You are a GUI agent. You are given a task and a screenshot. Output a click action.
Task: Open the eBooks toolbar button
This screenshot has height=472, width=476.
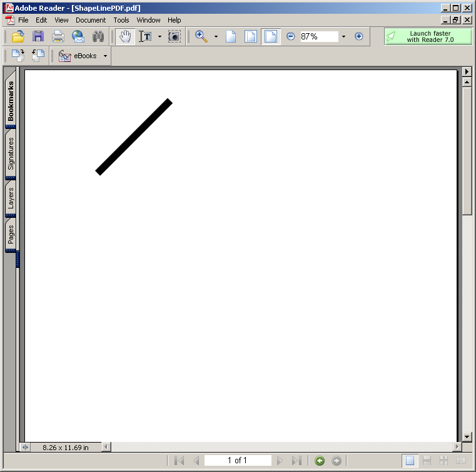tap(78, 56)
